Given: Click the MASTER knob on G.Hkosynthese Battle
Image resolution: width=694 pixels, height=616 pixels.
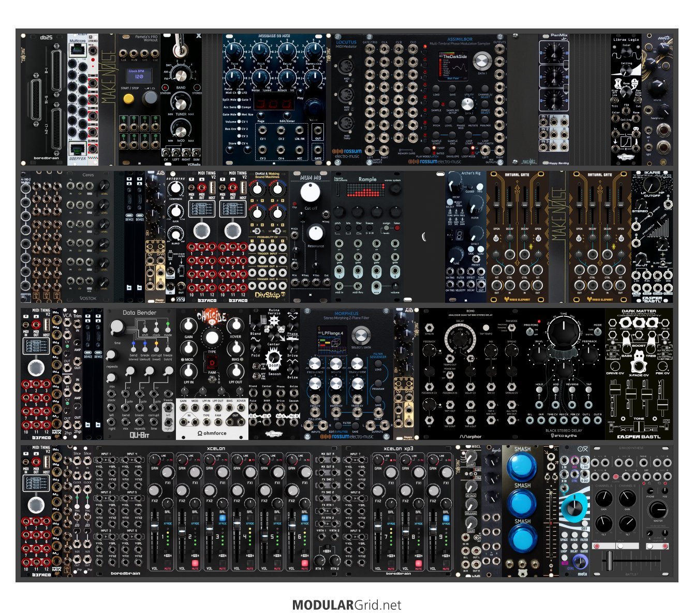Looking at the screenshot, I should (658, 509).
